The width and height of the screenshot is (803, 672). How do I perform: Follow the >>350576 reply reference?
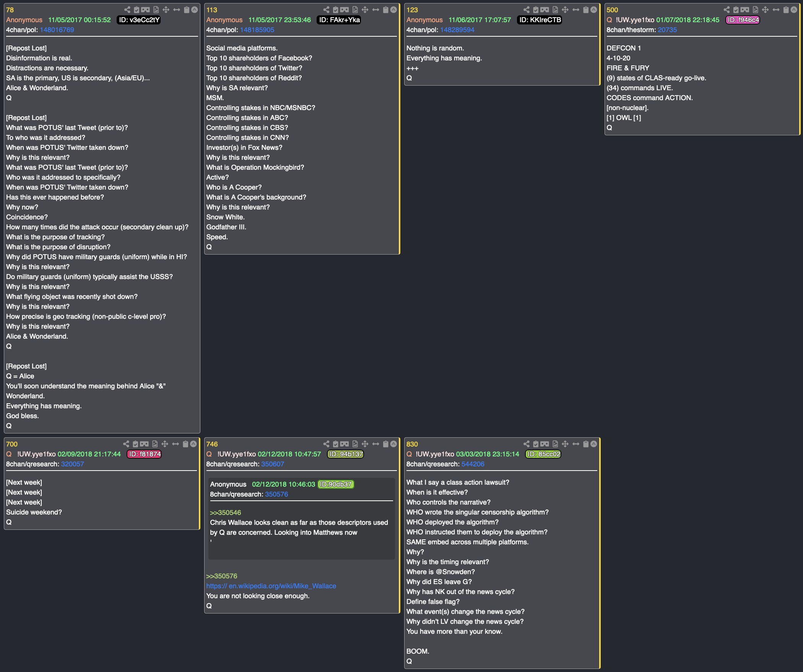pyautogui.click(x=222, y=576)
